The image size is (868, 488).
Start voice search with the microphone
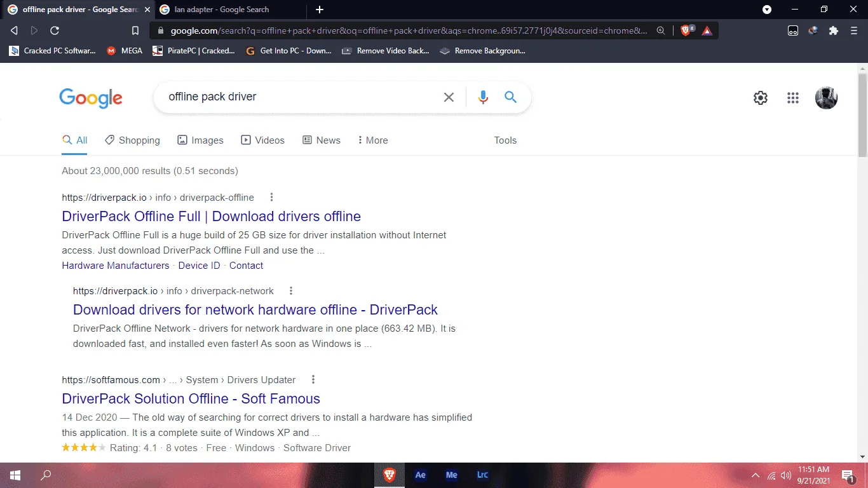(x=483, y=97)
